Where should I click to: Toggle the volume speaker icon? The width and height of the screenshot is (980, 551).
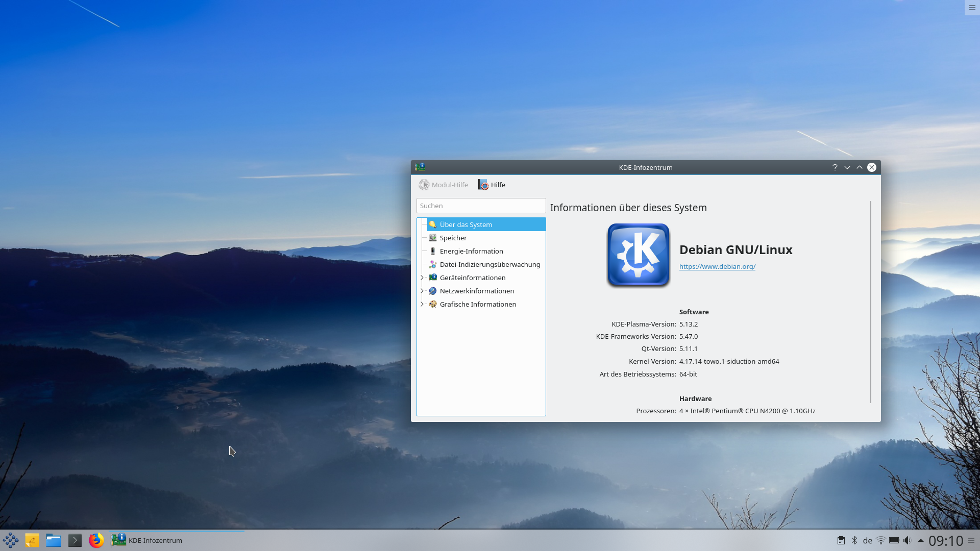tap(907, 540)
